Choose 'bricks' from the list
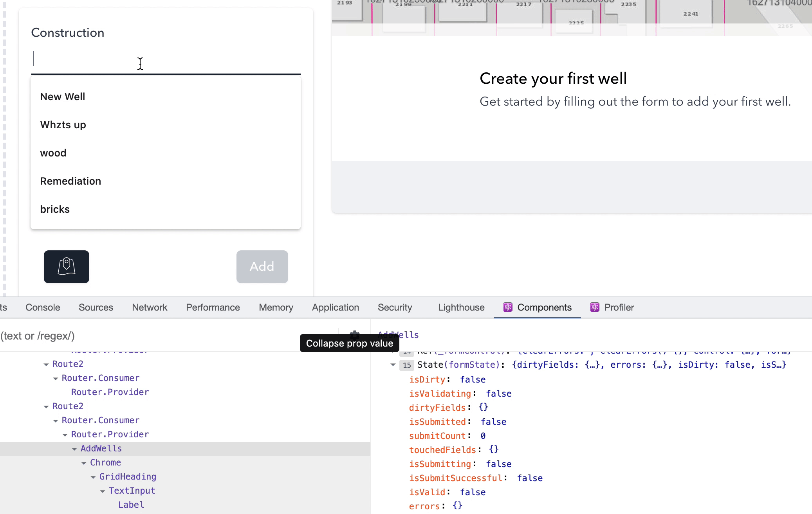The image size is (812, 514). point(166,209)
